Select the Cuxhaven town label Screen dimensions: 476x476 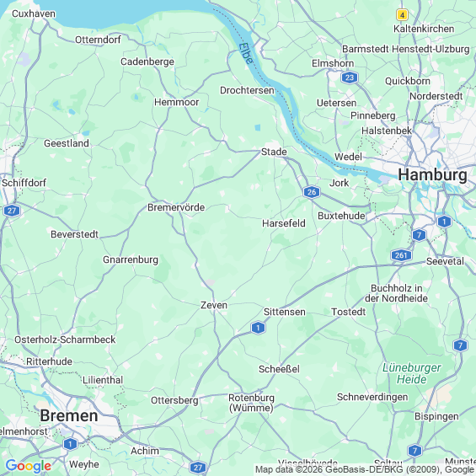[x=34, y=13]
